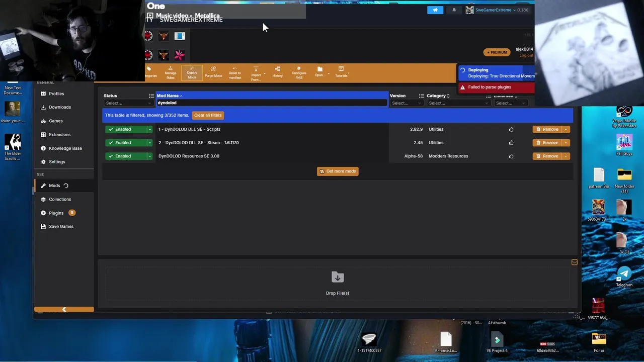Viewport: 644px width, 362px height.
Task: Open the Version filter Select dropdown
Action: (407, 103)
